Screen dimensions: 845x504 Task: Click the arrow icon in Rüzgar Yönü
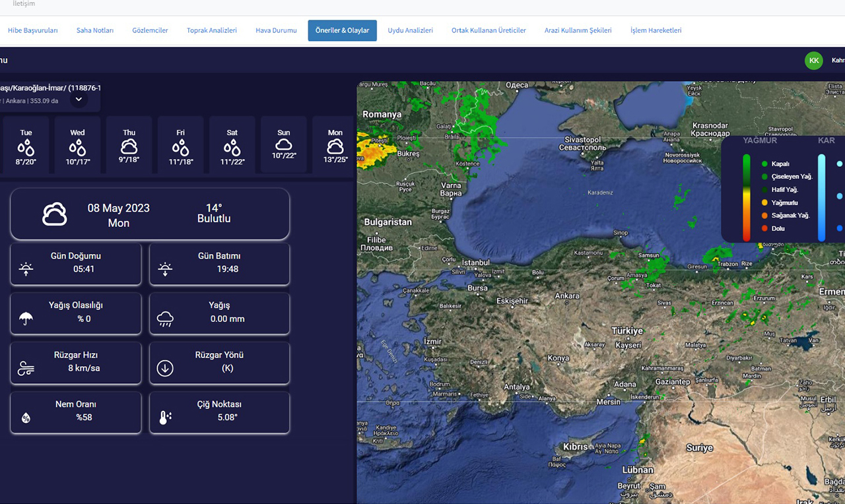(x=165, y=368)
